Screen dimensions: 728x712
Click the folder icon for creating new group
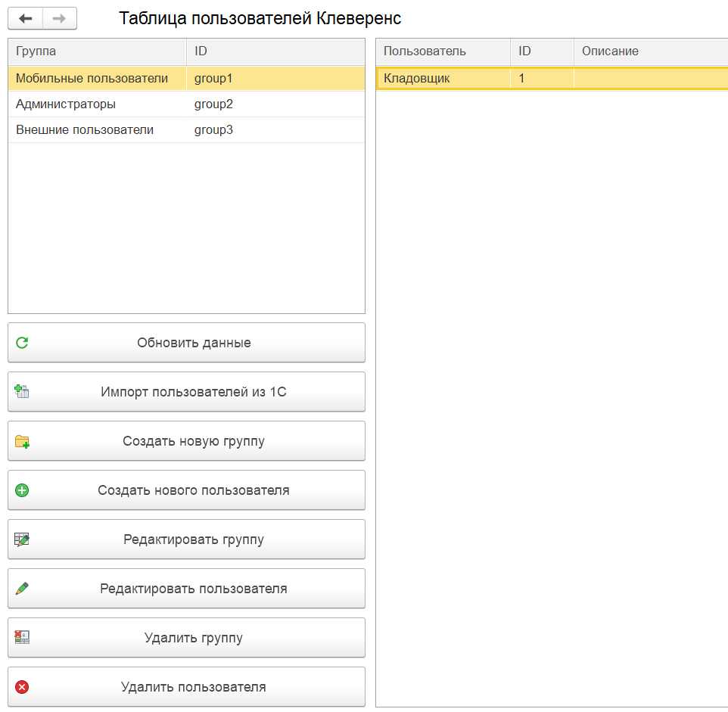(22, 441)
